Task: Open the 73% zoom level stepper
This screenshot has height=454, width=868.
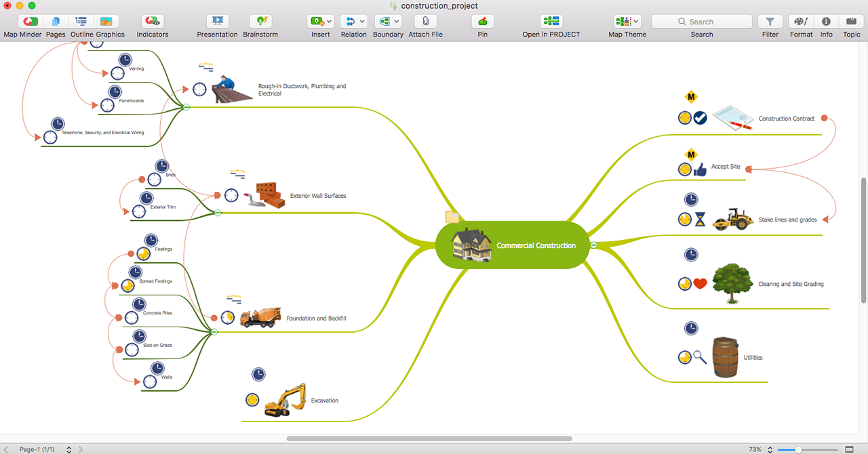Action: tap(768, 449)
